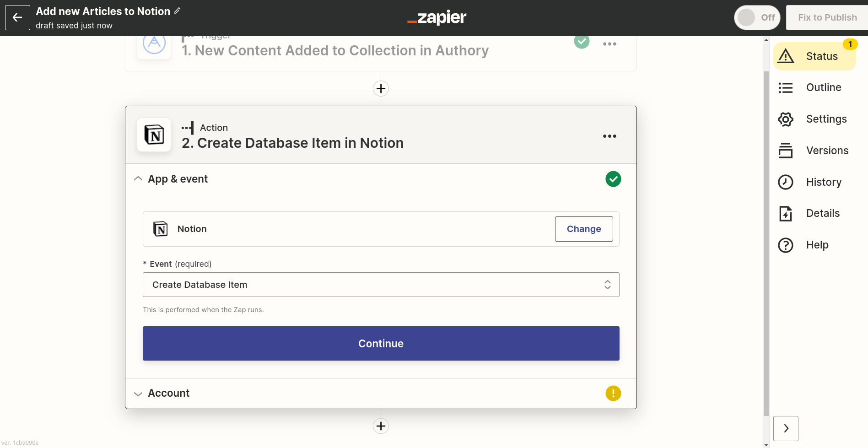Toggle the Zap Off switch to publish
Viewport: 868px width, 448px height.
(757, 17)
